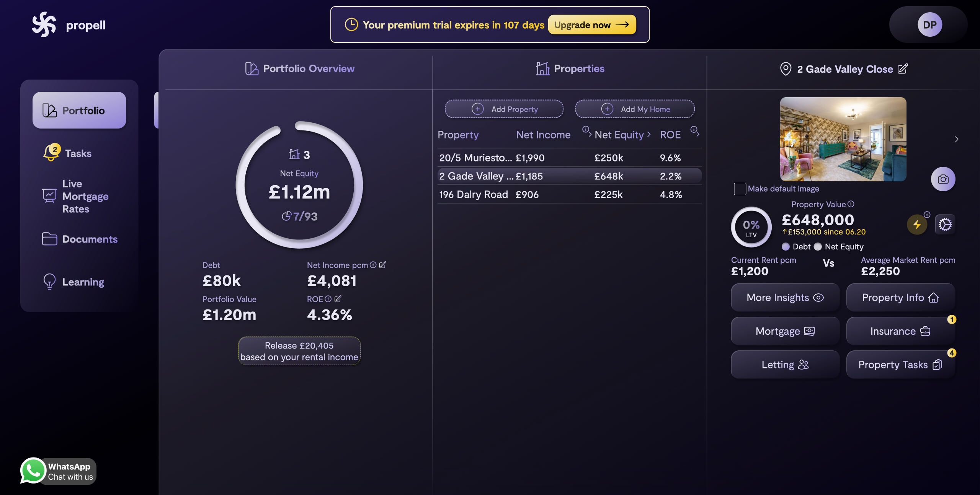The height and width of the screenshot is (495, 980).
Task: Go to Live Mortgage Rates
Action: [85, 196]
